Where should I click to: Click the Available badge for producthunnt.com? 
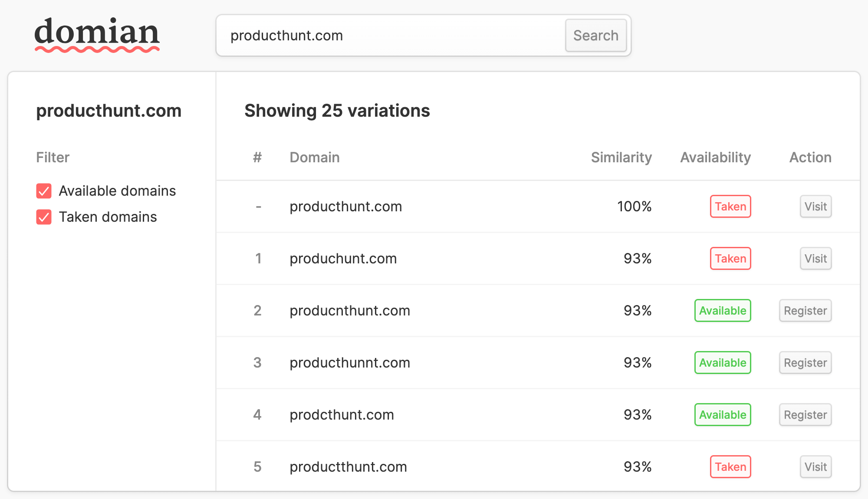pyautogui.click(x=723, y=363)
